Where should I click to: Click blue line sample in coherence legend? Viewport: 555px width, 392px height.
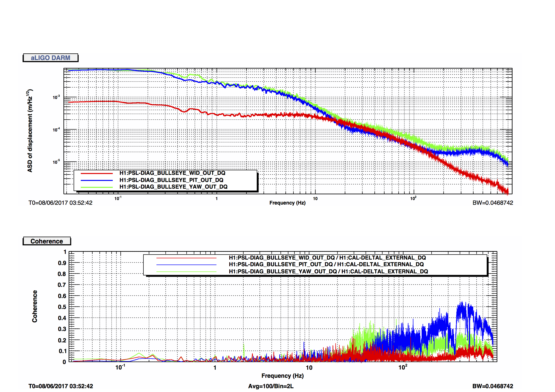[186, 265]
